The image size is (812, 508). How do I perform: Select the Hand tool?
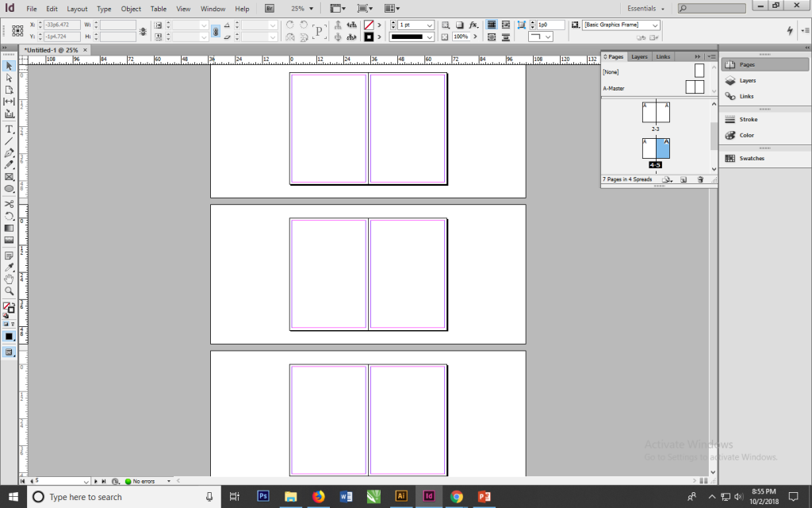click(9, 279)
